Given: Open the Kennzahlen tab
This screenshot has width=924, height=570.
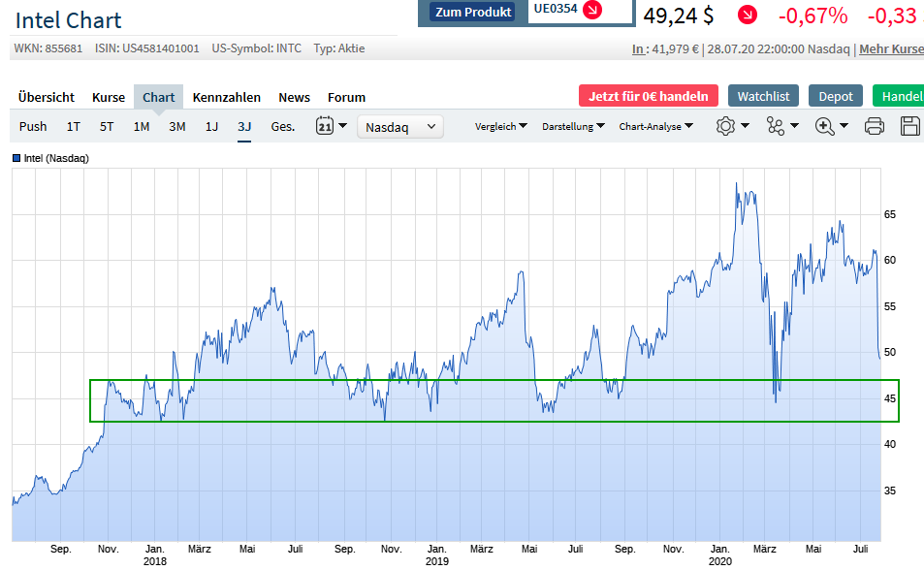Looking at the screenshot, I should (x=226, y=97).
